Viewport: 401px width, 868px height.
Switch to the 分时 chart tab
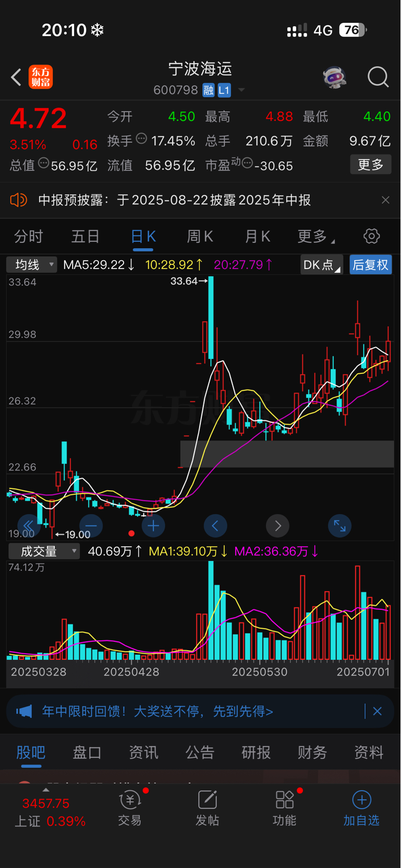click(28, 237)
